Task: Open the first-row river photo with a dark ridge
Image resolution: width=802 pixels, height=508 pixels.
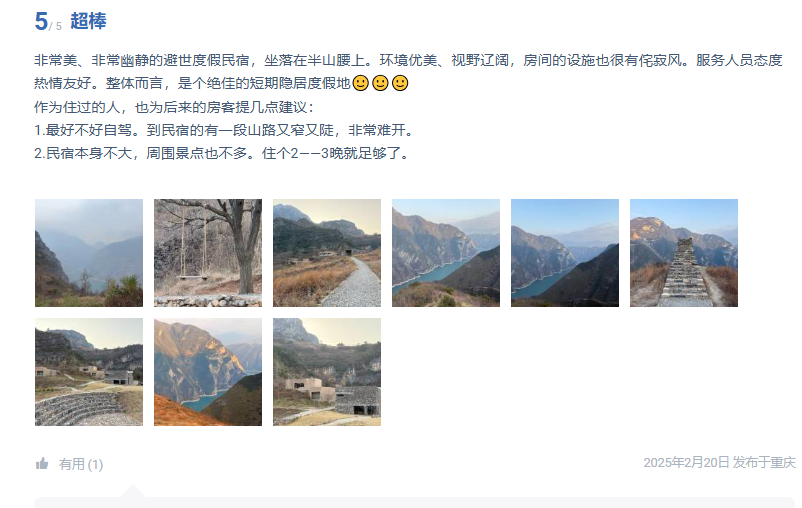Action: (x=565, y=253)
